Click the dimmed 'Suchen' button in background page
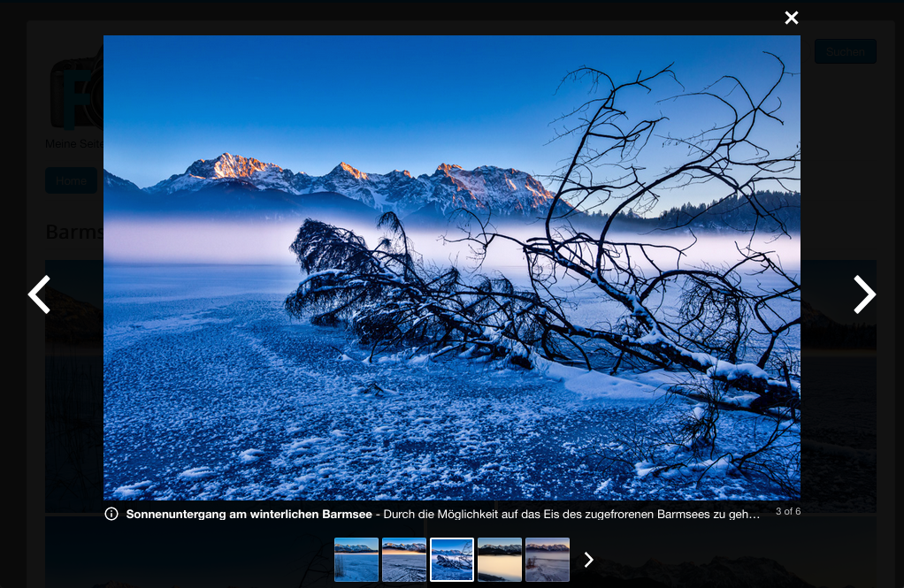This screenshot has width=904, height=588. coord(846,51)
